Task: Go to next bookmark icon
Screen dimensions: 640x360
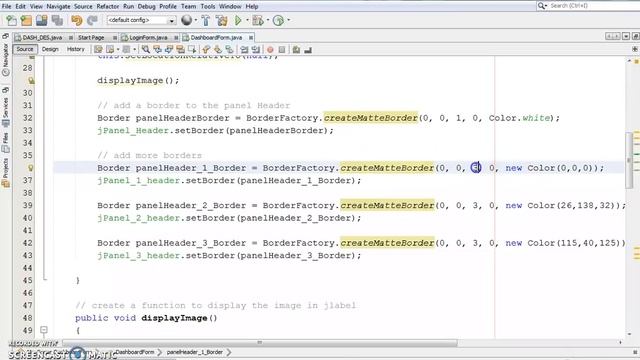Action: [218, 50]
